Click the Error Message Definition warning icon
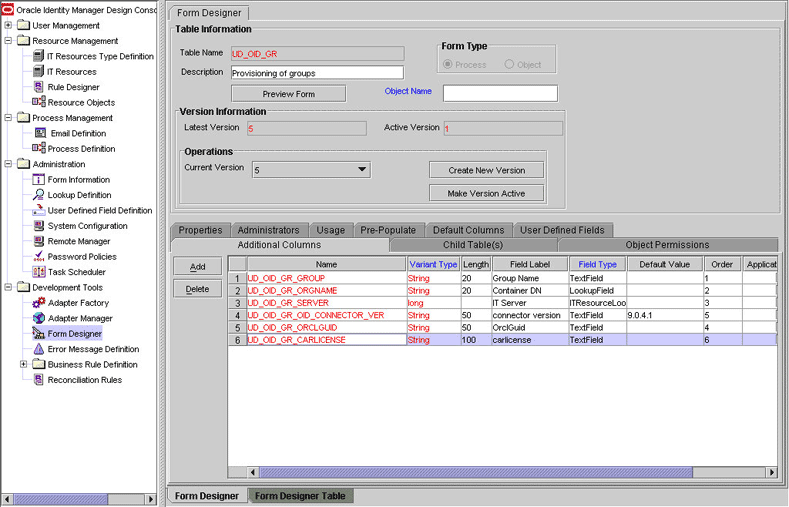The image size is (789, 507). click(38, 349)
